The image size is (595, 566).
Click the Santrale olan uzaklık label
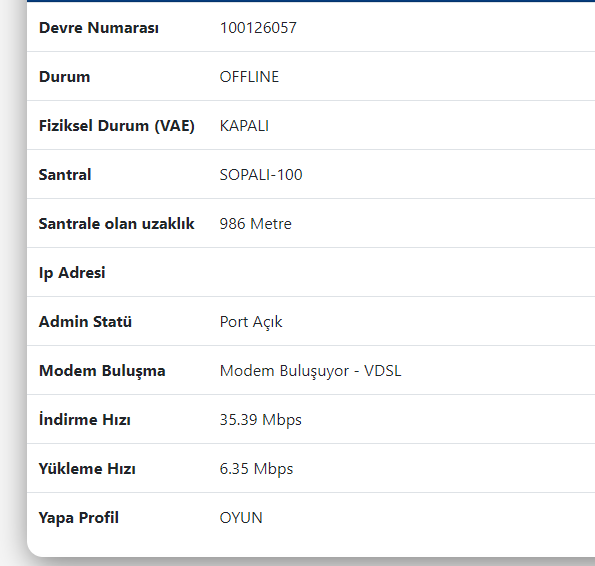116,223
